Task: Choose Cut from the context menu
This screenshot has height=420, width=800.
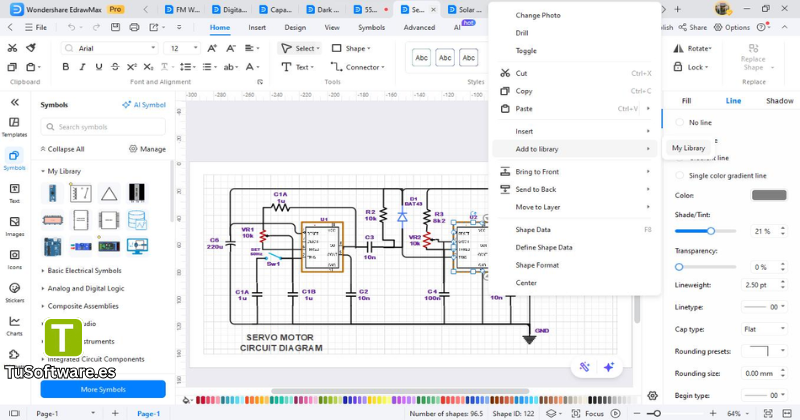Action: tap(575, 73)
